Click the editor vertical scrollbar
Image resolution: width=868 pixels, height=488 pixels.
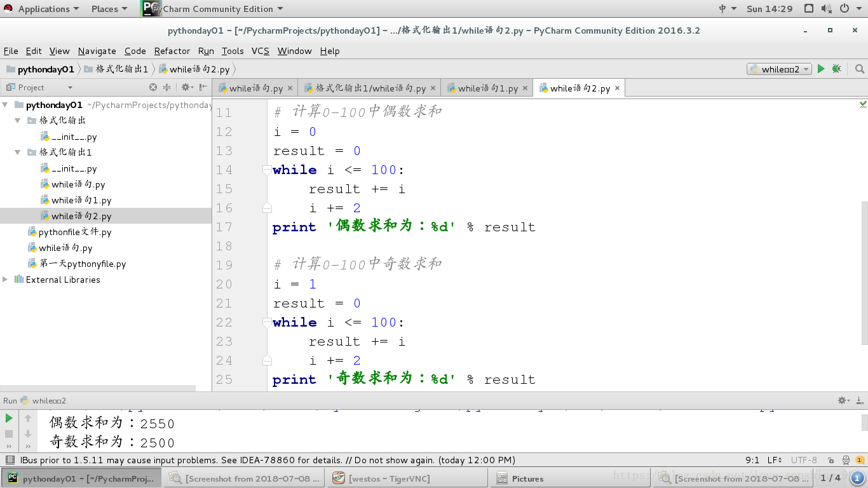[864, 273]
